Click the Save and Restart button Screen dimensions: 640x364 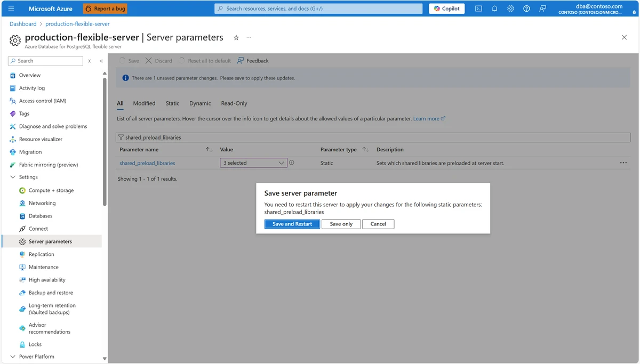coord(292,224)
